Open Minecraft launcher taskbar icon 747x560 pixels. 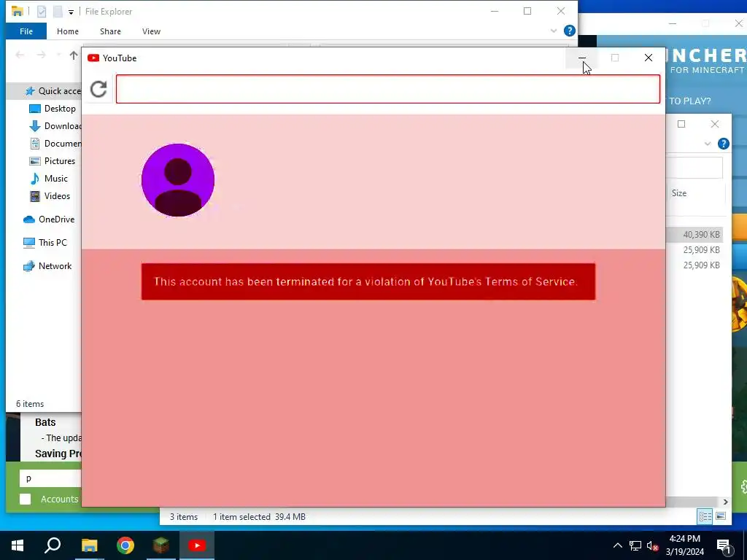point(161,545)
